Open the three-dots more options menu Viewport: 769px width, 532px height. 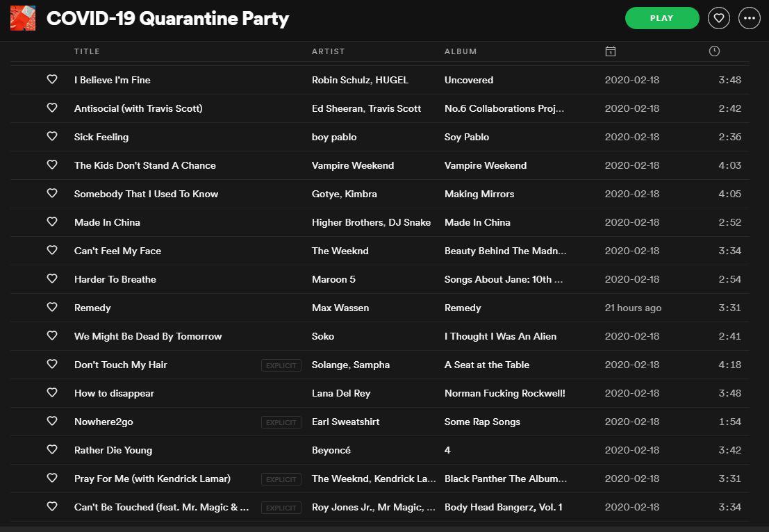(750, 18)
